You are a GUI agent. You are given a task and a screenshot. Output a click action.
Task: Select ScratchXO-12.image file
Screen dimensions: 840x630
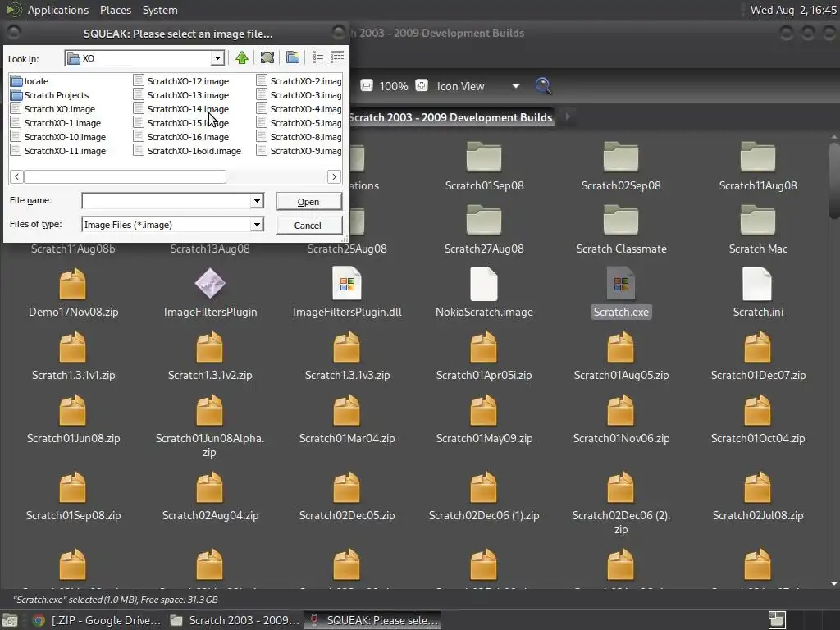click(x=181, y=81)
